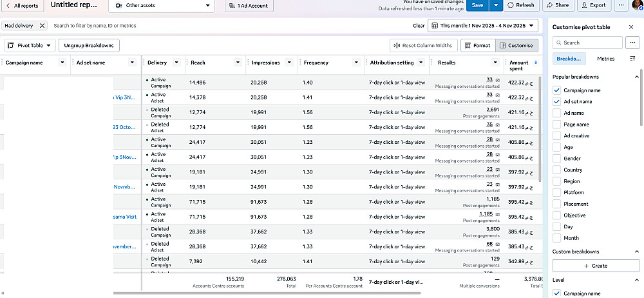Viewport: 644px width, 298px height.
Task: Select the Format view tab
Action: pyautogui.click(x=477, y=46)
